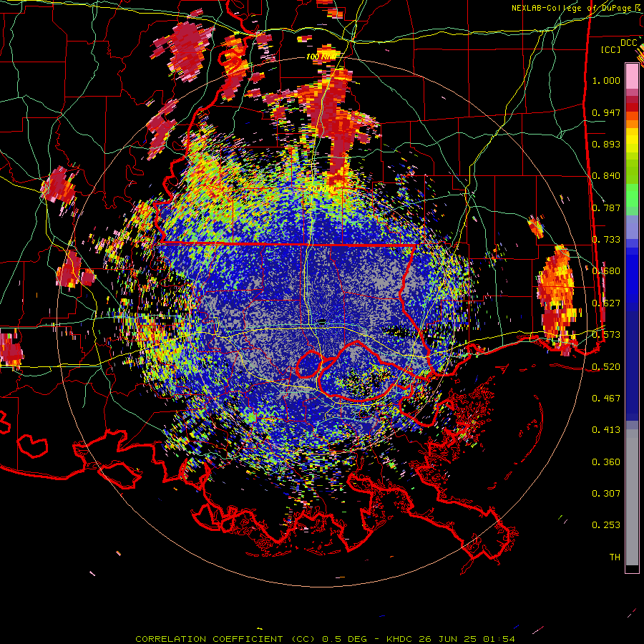The height and width of the screenshot is (644, 644).
Task: Select the 0.253 scale value
Action: tap(606, 525)
